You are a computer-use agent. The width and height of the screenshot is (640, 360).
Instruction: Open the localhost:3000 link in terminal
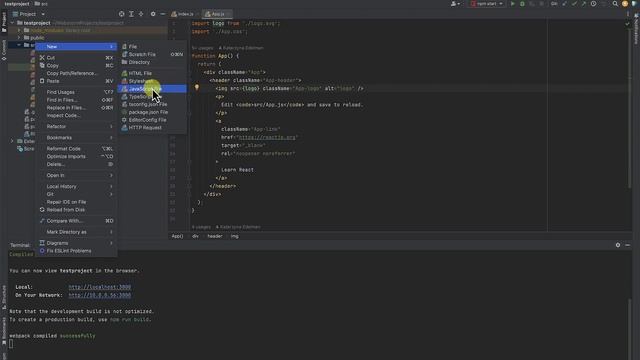pos(100,287)
